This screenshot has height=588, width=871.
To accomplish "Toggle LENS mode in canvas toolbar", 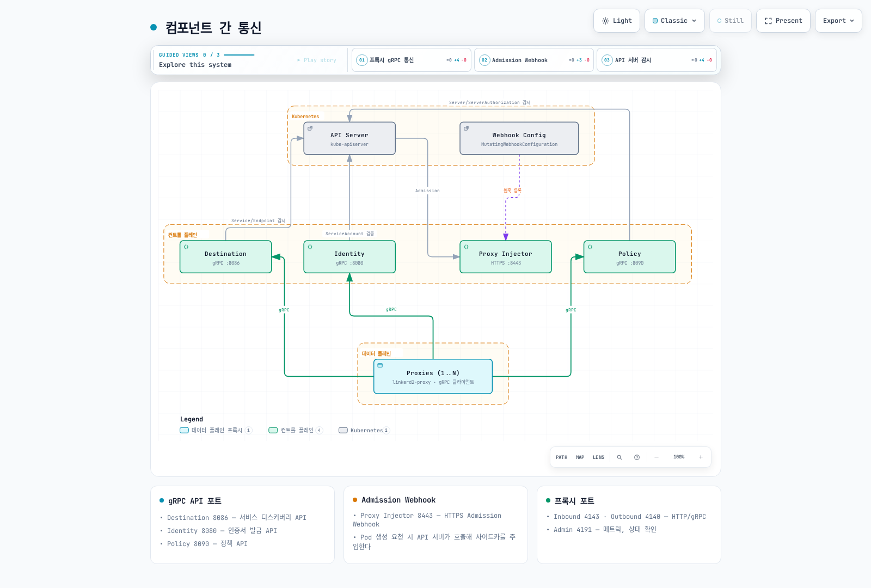I will [598, 457].
